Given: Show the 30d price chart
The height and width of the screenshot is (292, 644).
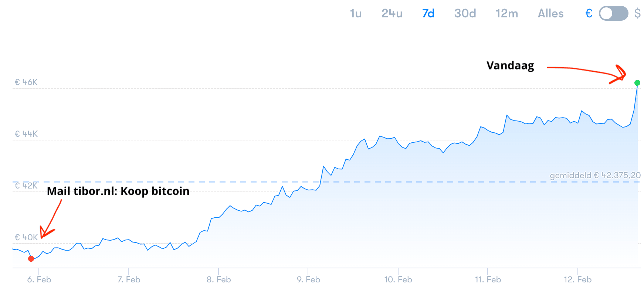Looking at the screenshot, I should (x=465, y=14).
